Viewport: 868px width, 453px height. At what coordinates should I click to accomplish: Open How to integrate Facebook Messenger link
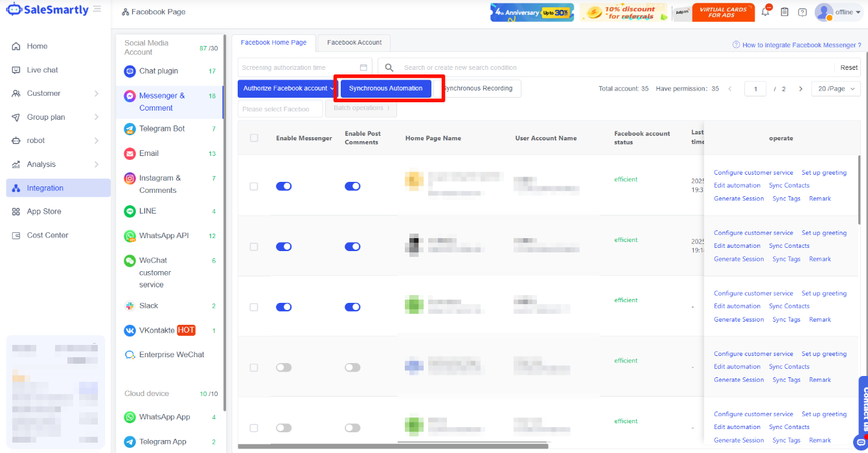[x=801, y=45]
